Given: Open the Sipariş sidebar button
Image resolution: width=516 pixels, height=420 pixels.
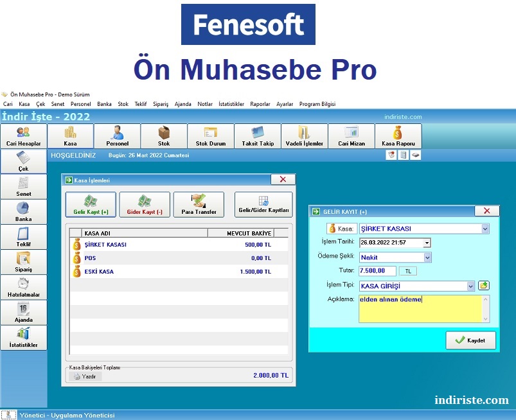Looking at the screenshot, I should (x=23, y=262).
